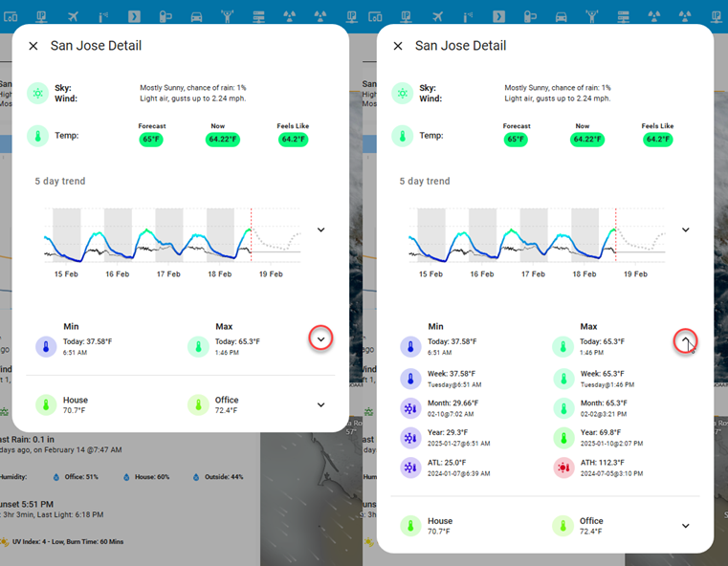This screenshot has width=728, height=566.
Task: Open the sprinkler icon in toolbar behind expanded dialog
Action: [468, 17]
